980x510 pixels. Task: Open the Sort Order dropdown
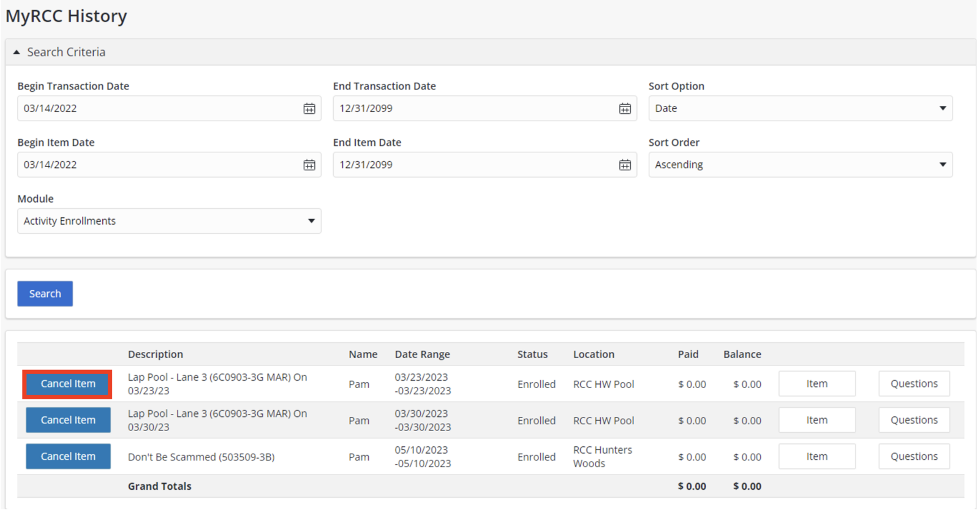800,165
